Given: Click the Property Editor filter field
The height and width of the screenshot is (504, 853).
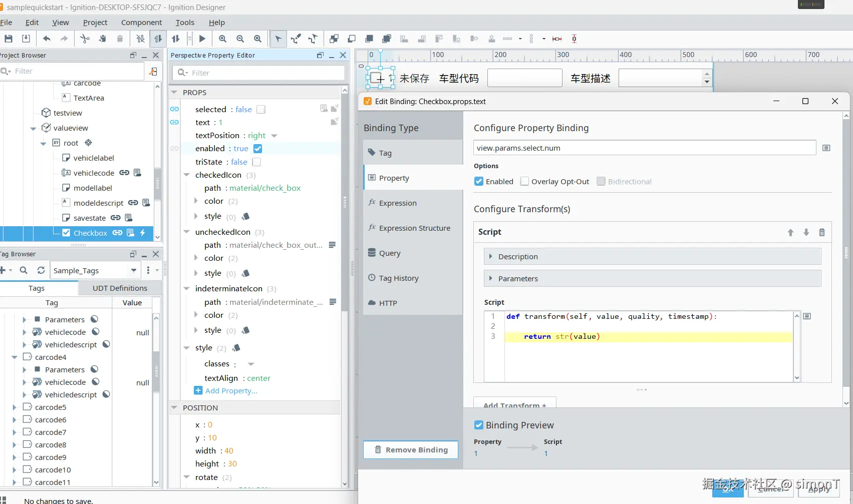Looking at the screenshot, I should [x=258, y=73].
